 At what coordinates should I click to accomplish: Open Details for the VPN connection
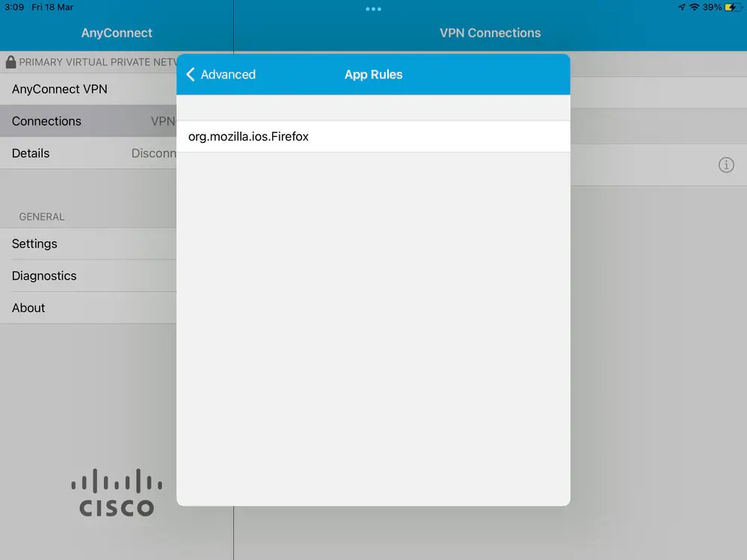(31, 153)
